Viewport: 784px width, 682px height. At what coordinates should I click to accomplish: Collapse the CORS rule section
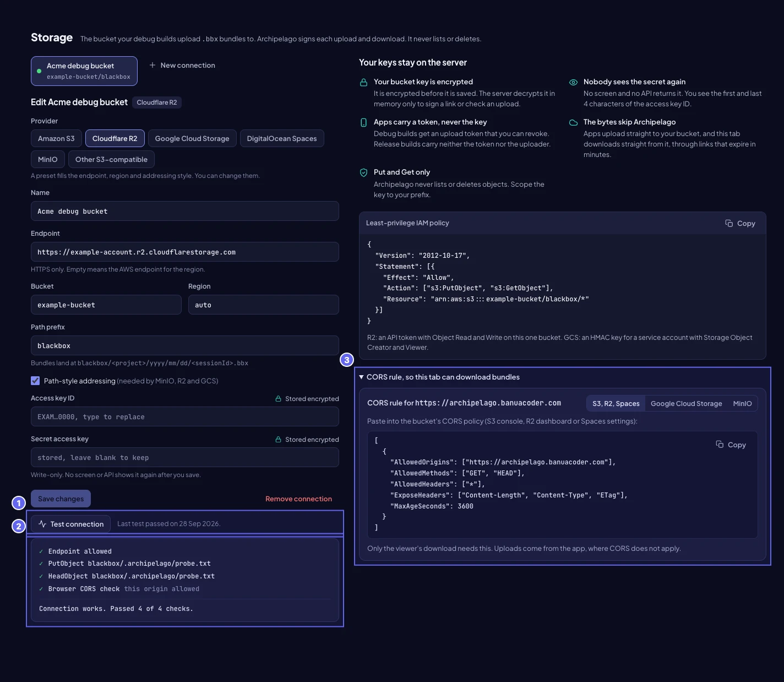pos(439,377)
